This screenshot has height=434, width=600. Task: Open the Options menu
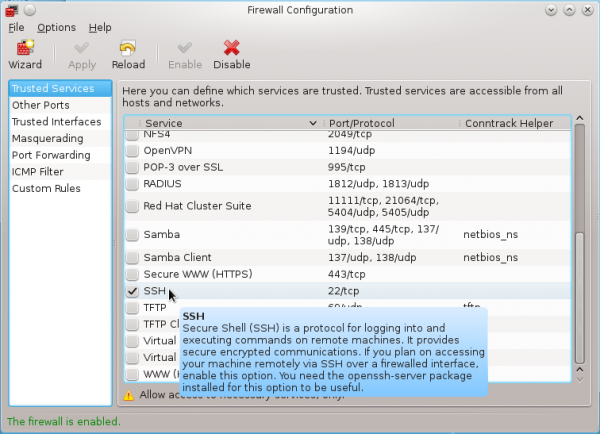pyautogui.click(x=56, y=27)
